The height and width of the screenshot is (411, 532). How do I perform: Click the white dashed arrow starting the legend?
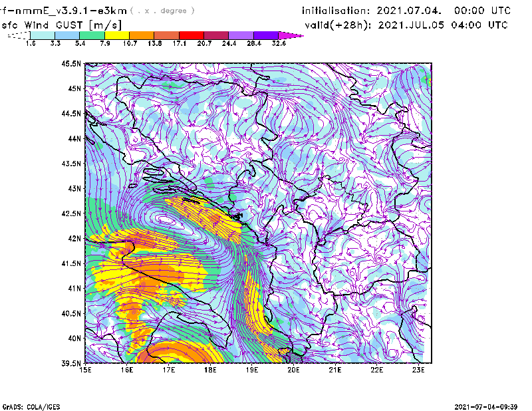[x=19, y=35]
